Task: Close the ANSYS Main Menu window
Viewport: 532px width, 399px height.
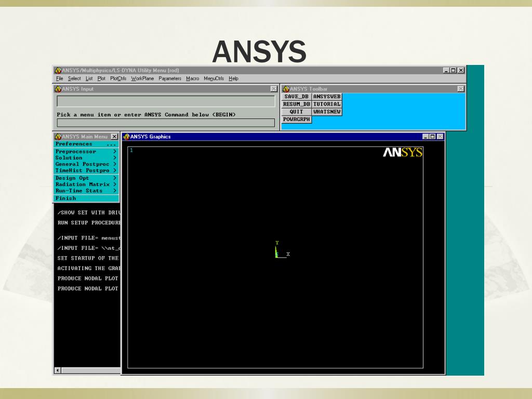Action: [115, 137]
